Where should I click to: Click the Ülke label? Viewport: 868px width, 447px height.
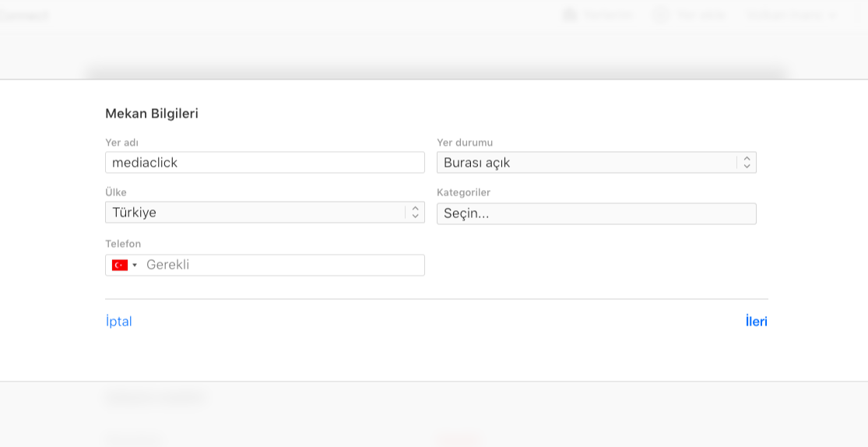coord(116,192)
